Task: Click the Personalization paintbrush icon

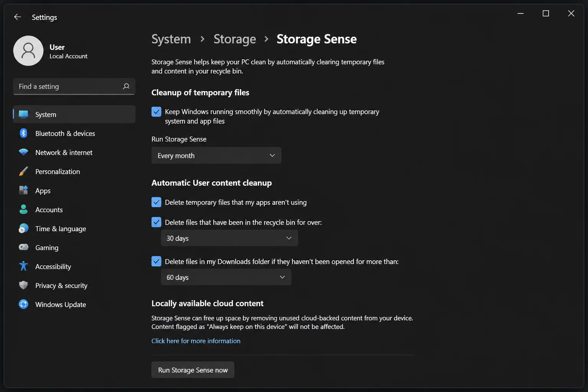Action: click(23, 171)
